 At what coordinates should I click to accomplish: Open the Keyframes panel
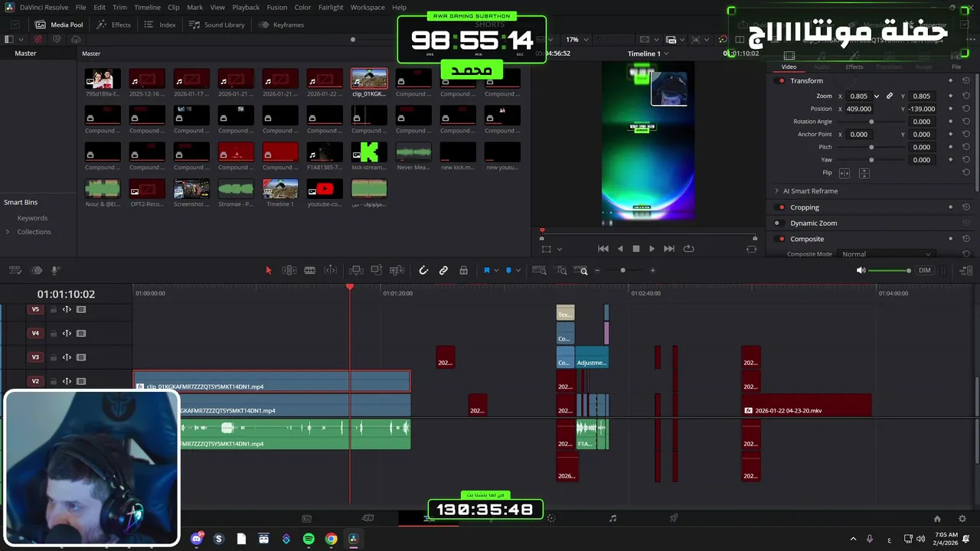281,24
